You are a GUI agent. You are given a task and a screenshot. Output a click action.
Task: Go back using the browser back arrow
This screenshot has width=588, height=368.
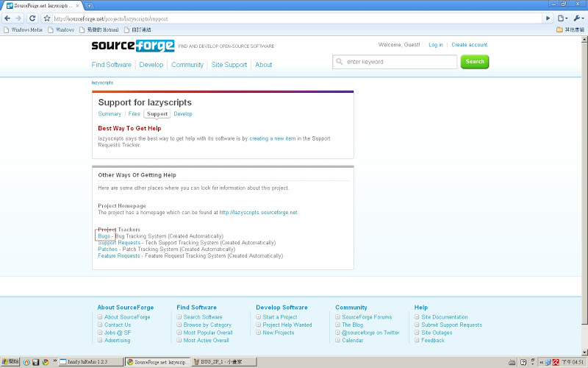[x=7, y=18]
